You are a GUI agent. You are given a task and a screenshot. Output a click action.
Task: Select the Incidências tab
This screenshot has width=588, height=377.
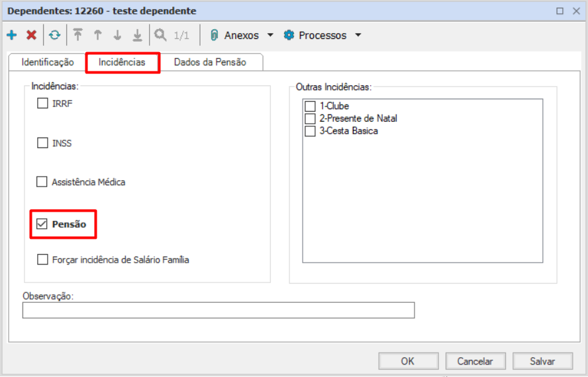(x=122, y=62)
